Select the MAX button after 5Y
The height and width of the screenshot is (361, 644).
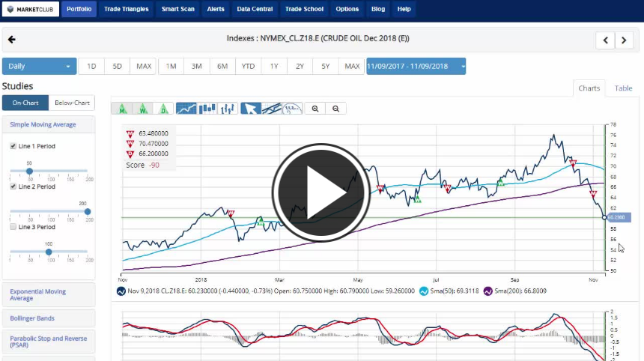(x=351, y=66)
